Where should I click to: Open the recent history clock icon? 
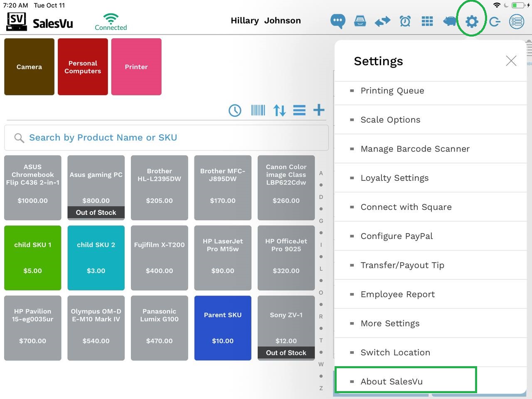(235, 110)
